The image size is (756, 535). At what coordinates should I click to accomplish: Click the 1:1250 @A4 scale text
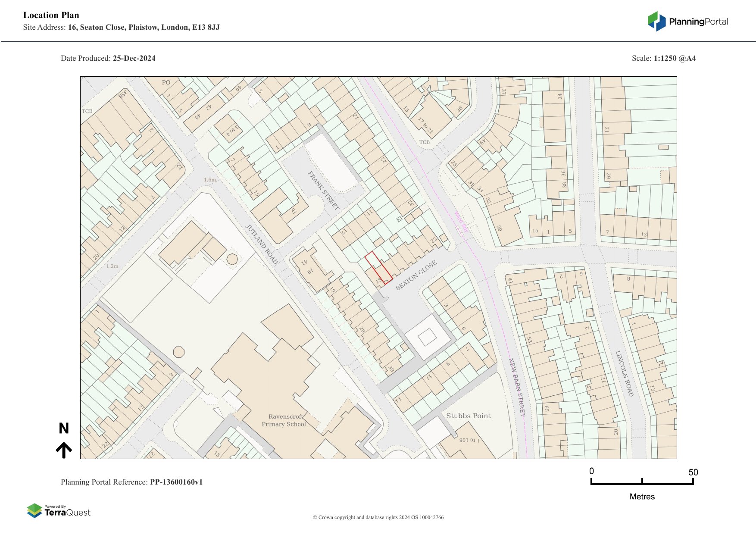(x=675, y=58)
